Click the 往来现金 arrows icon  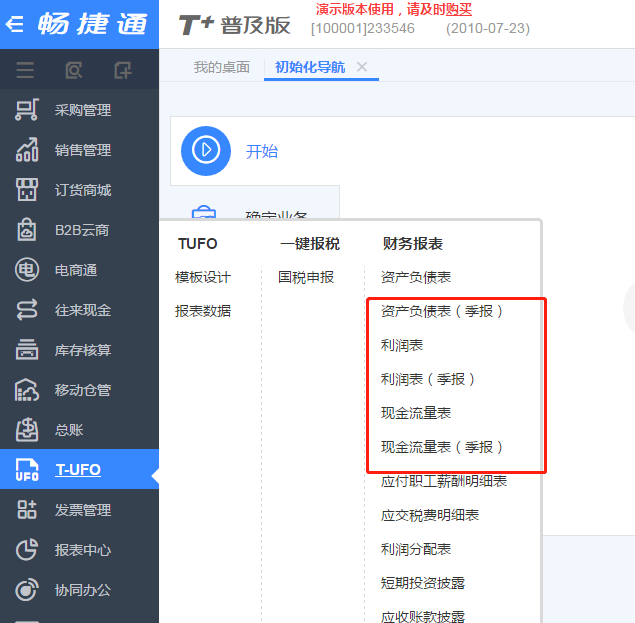pyautogui.click(x=27, y=310)
